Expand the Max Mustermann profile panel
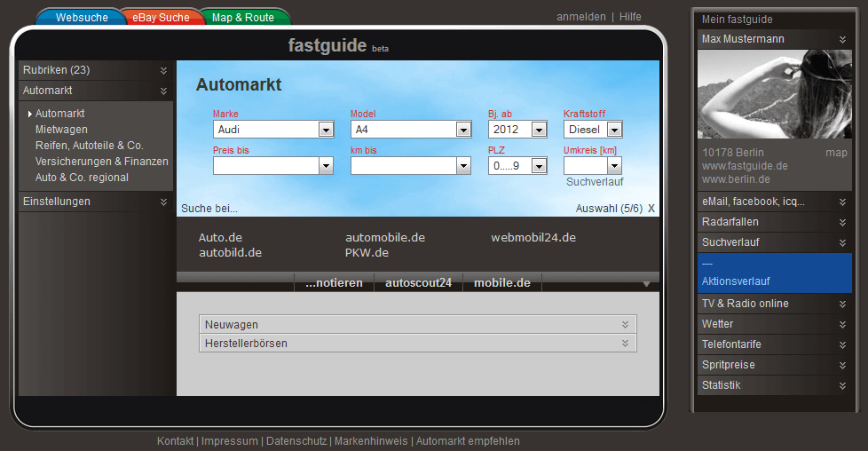This screenshot has width=868, height=451. [775, 39]
